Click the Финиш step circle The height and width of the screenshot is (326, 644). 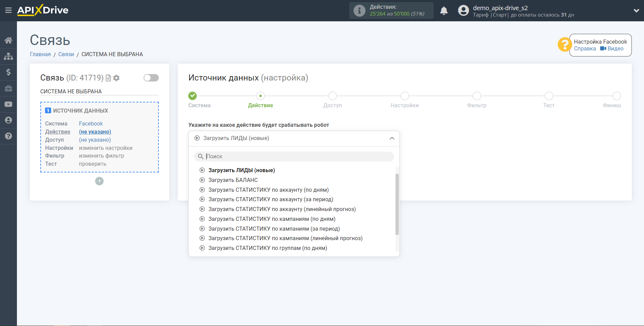617,96
